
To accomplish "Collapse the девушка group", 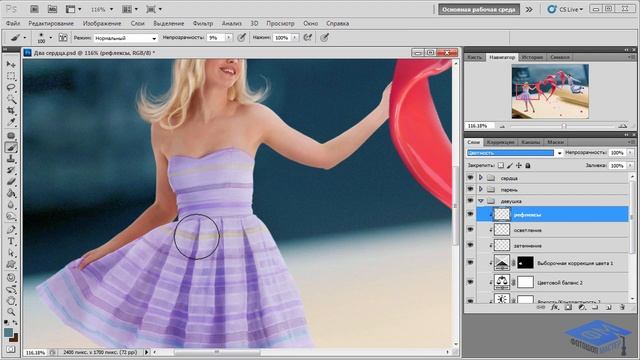I will [x=480, y=201].
